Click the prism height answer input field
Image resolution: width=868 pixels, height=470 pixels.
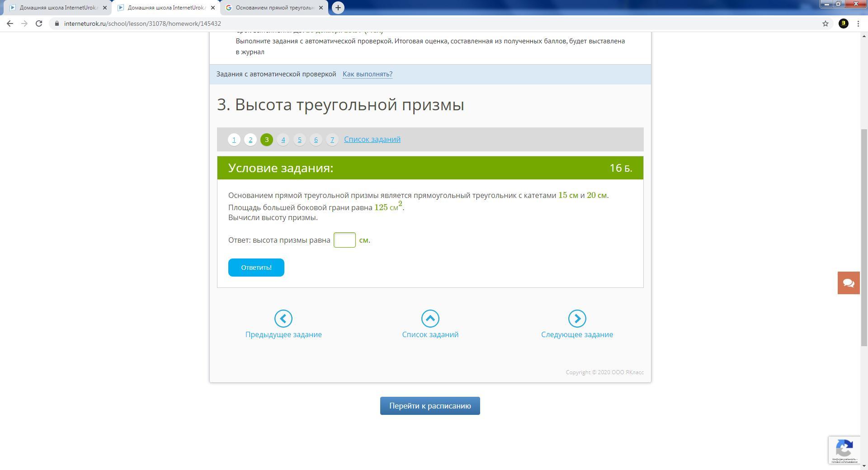344,240
